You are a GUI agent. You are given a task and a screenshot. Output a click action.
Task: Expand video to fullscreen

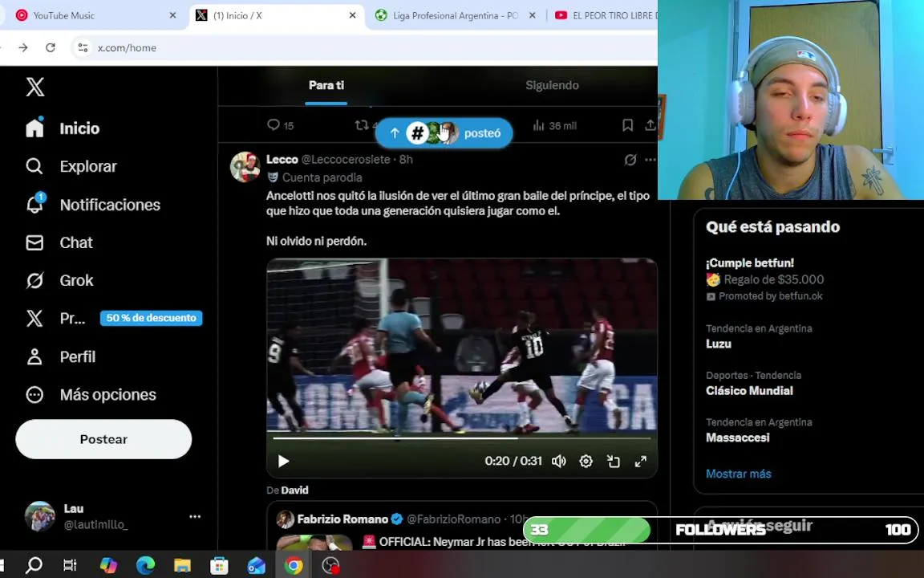click(641, 462)
